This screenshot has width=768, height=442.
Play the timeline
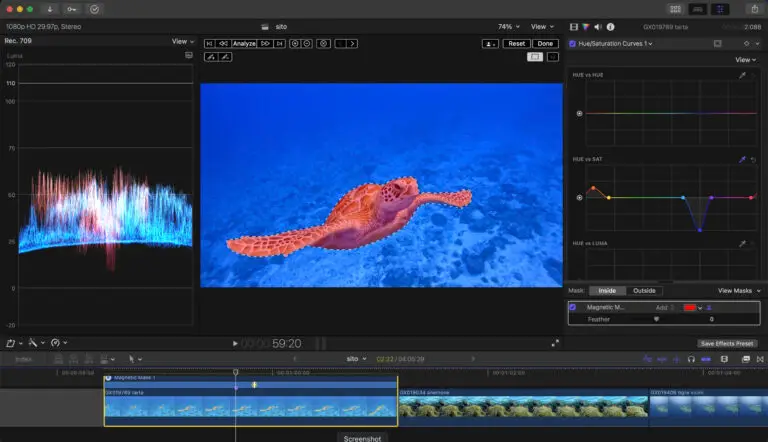(x=235, y=344)
